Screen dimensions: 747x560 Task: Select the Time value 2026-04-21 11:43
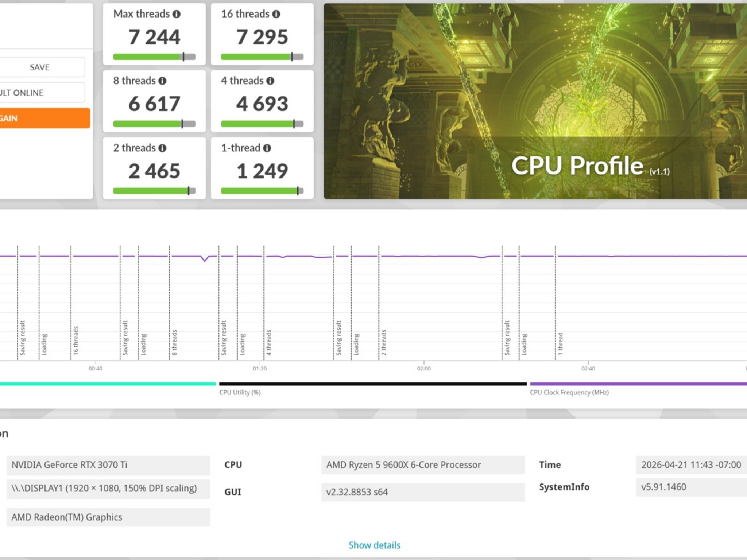coord(692,465)
